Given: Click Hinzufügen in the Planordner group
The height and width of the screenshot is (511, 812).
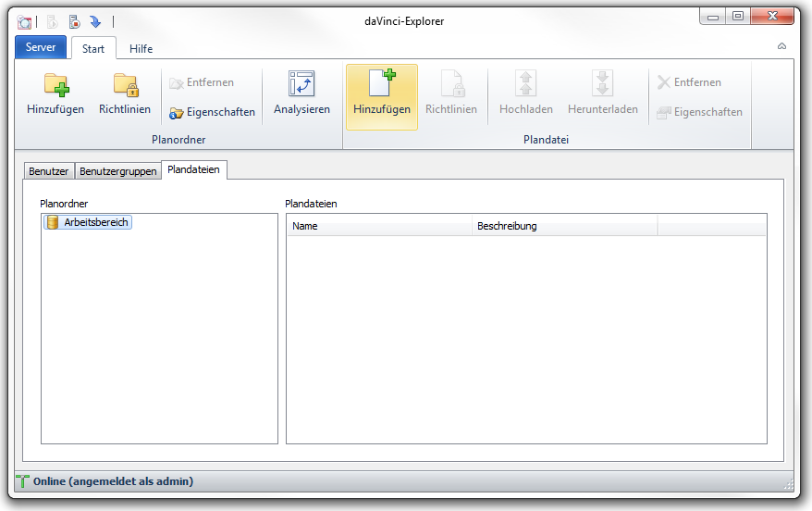Looking at the screenshot, I should (x=55, y=96).
